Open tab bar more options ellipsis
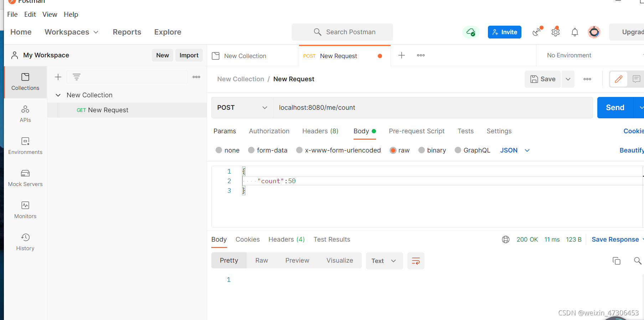 point(421,55)
